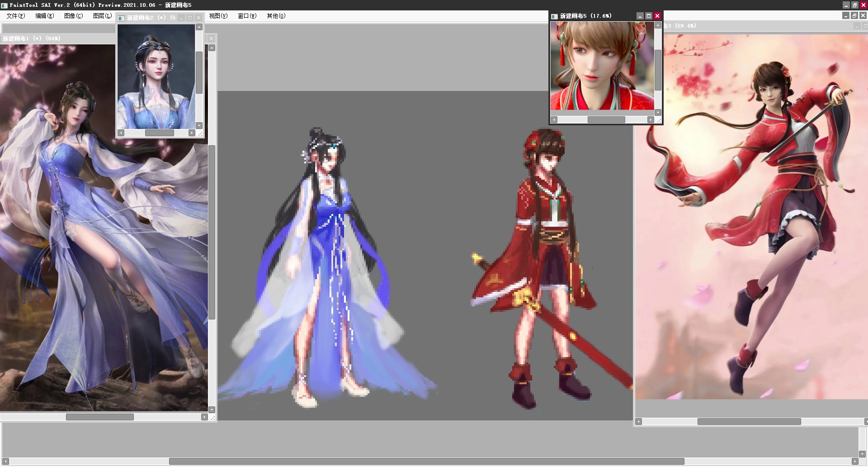
Task: Maximize the 新建画布5 canvas window
Action: point(649,16)
